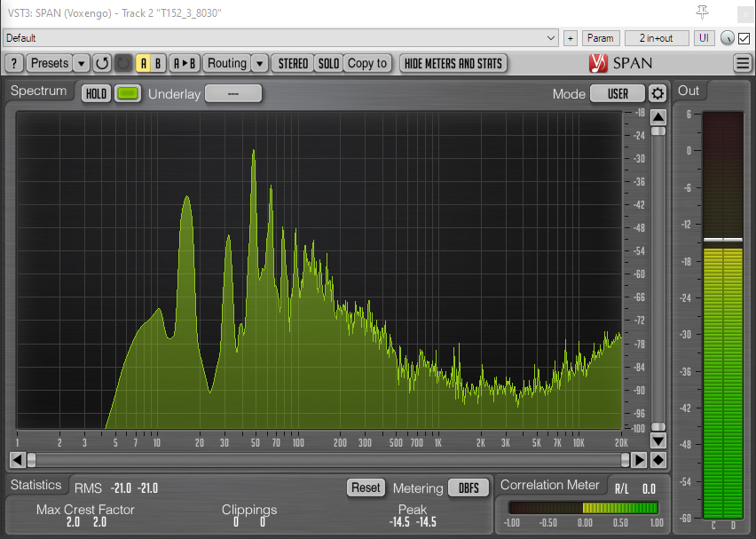
Task: Expand the Default preset dropdown
Action: [x=551, y=38]
